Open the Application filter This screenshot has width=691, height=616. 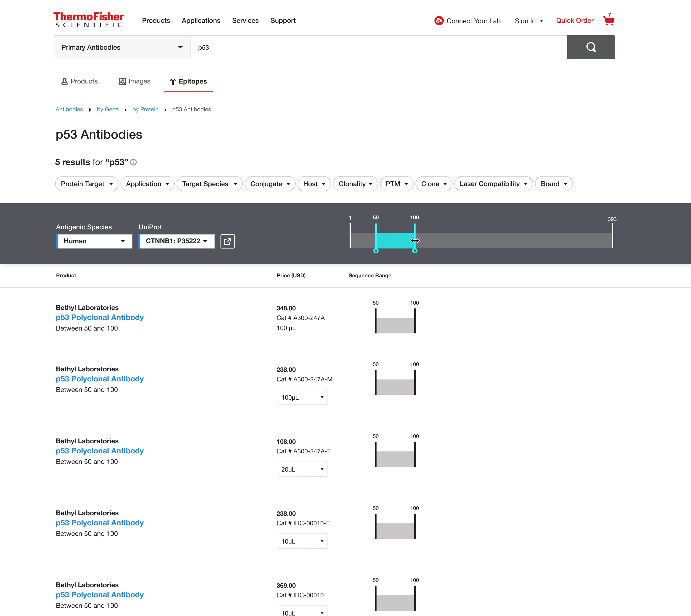(x=147, y=184)
